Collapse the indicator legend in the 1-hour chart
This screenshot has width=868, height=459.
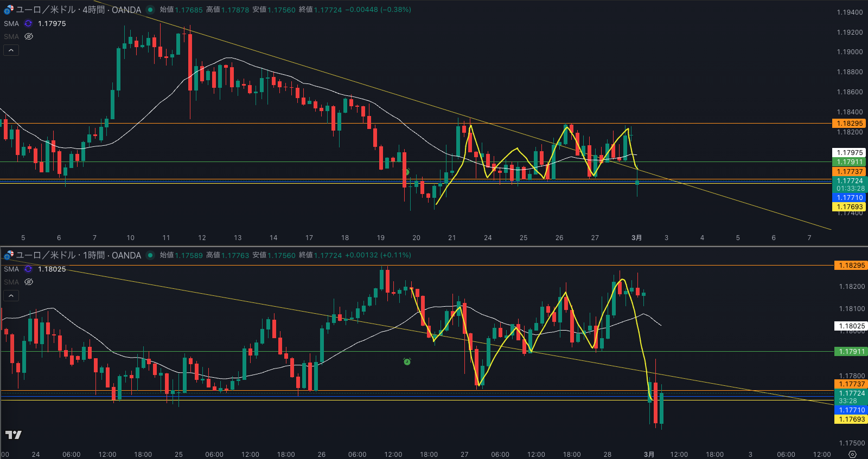coord(11,295)
